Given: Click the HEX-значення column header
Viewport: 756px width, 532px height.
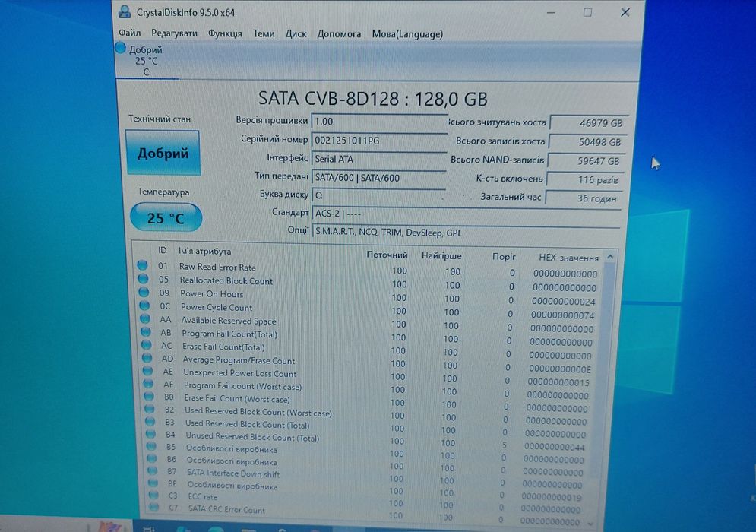Looking at the screenshot, I should click(568, 258).
